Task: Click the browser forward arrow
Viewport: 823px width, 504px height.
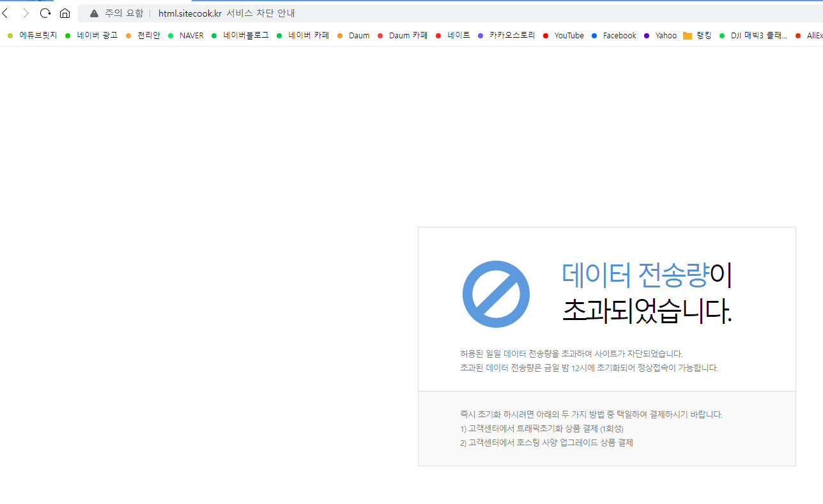Action: click(26, 13)
